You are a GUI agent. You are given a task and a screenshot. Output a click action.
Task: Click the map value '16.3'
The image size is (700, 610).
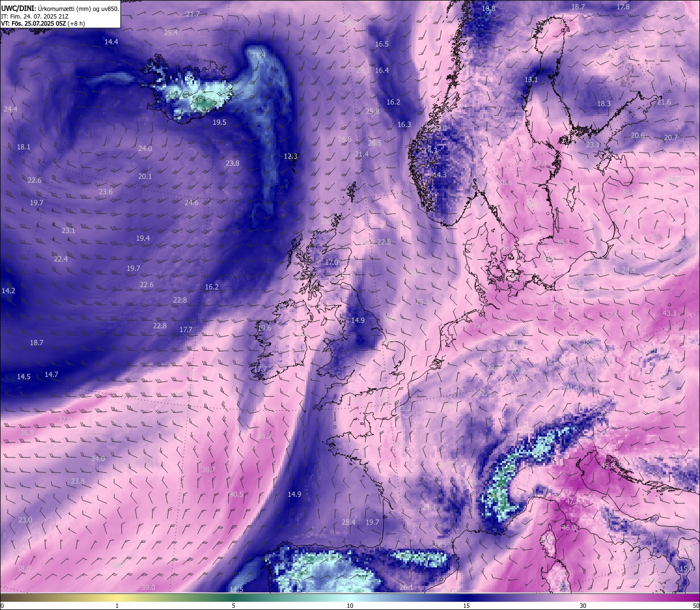point(404,125)
